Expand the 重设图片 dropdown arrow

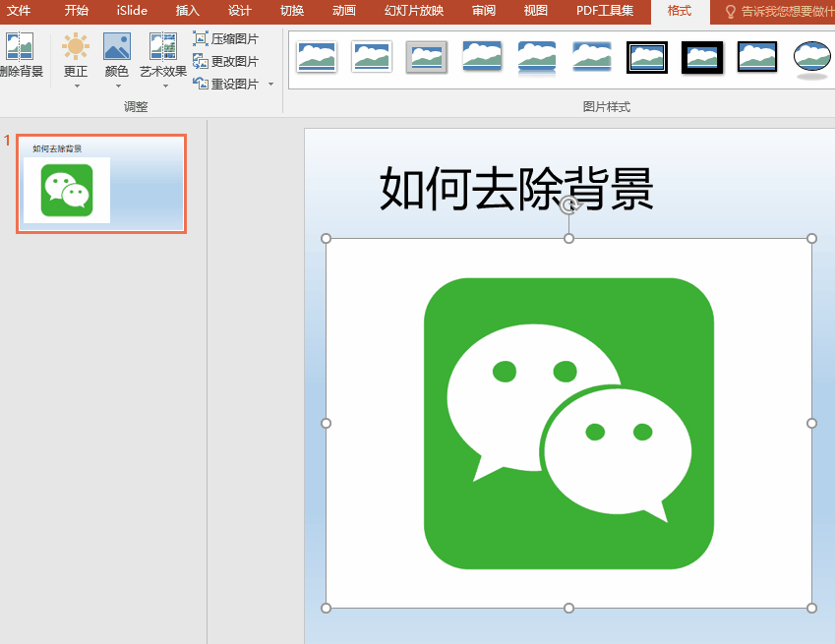coord(271,85)
